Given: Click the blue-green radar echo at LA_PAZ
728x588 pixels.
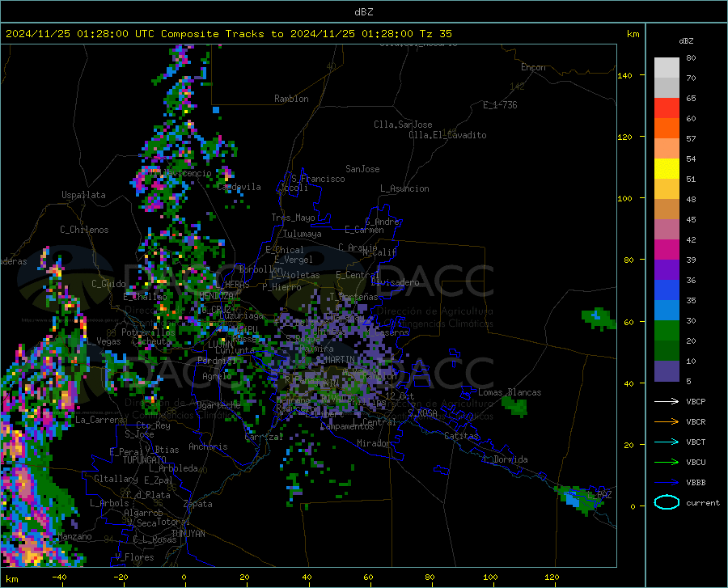Looking at the screenshot, I should click(578, 501).
